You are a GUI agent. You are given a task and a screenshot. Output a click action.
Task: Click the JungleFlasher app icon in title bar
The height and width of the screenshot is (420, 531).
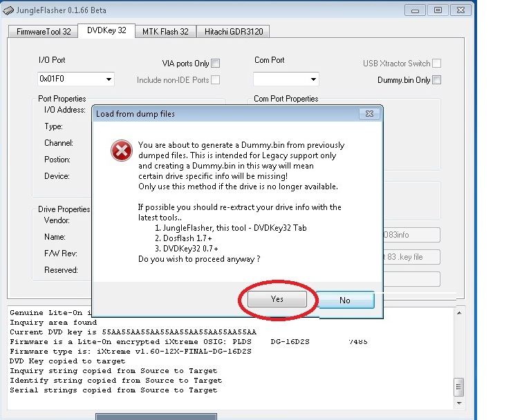(x=8, y=10)
